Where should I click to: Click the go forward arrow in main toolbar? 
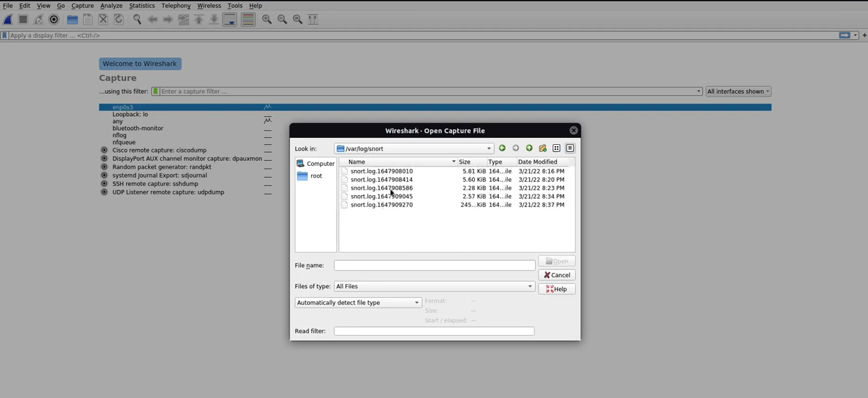[x=168, y=20]
